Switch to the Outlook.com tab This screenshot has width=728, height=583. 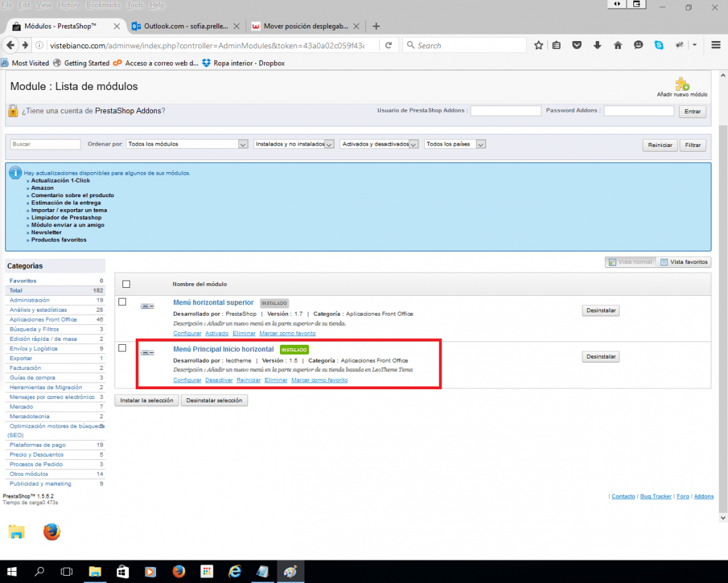(x=186, y=26)
